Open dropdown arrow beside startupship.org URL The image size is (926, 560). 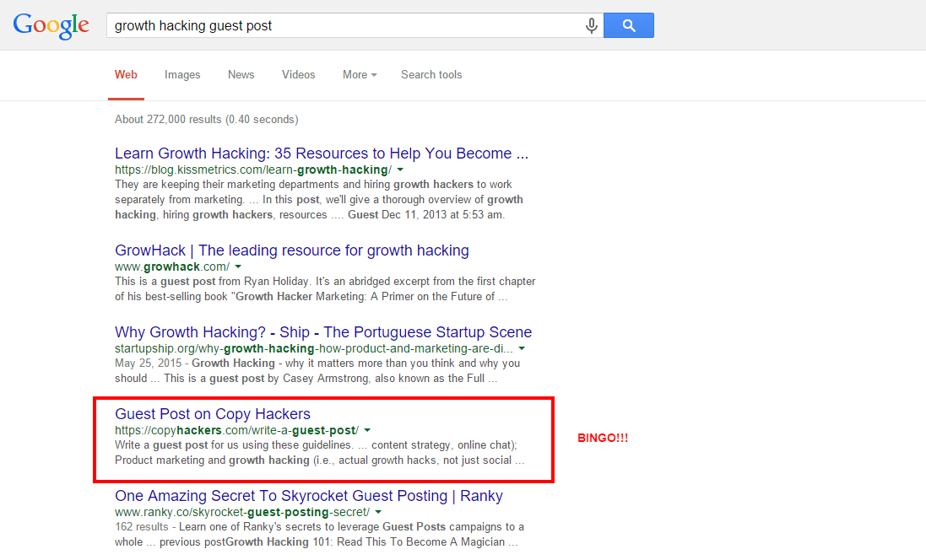point(522,349)
